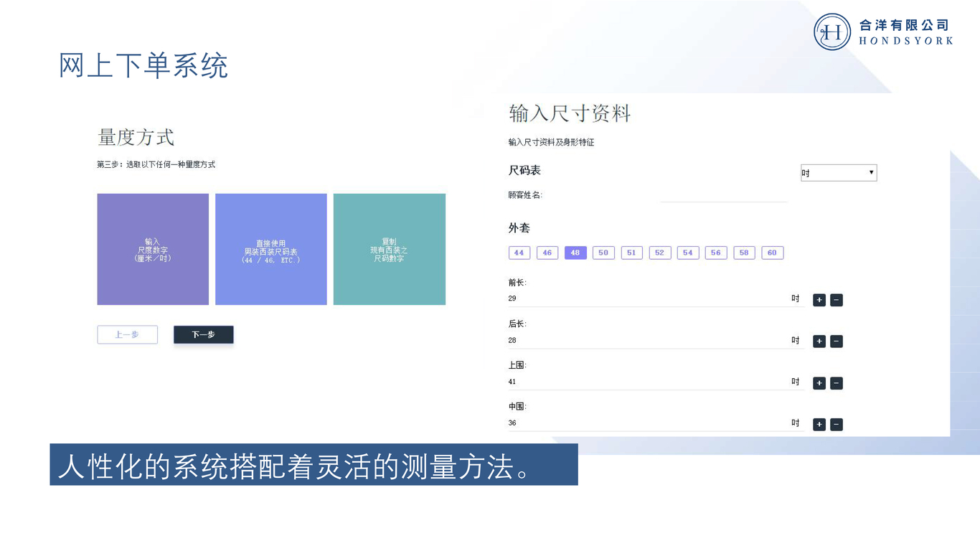Viewport: 980px width, 551px height.
Task: Select jacket size 52
Action: click(x=659, y=253)
